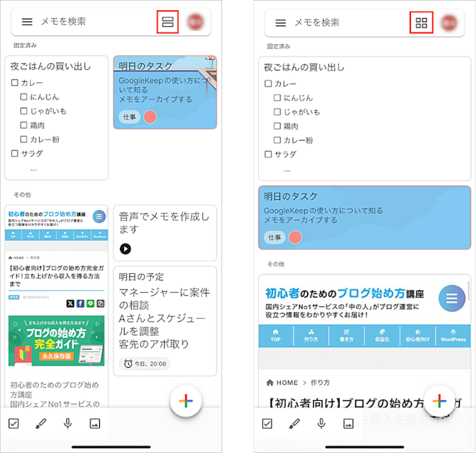Add an image note in the right screen

[349, 423]
